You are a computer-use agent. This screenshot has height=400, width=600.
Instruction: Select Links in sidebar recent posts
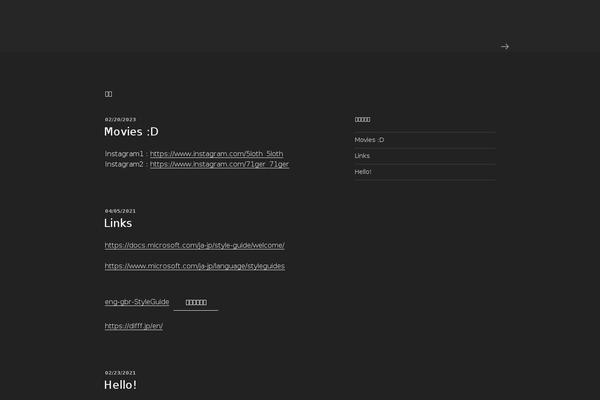pos(362,156)
